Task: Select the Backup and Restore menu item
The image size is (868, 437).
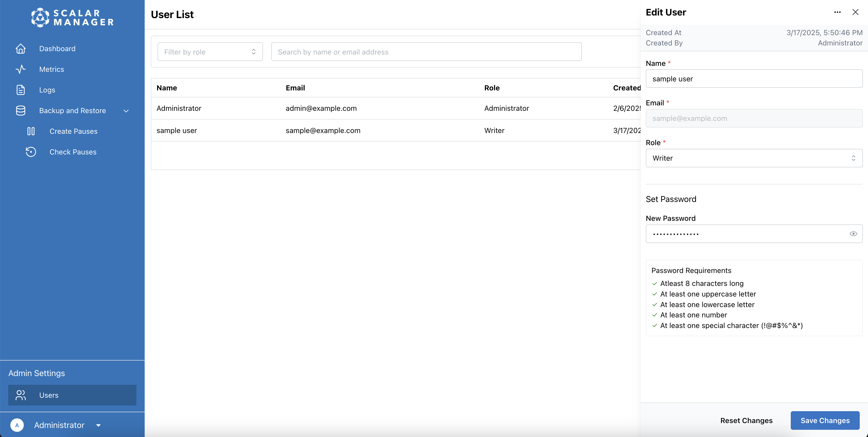Action: 72,111
